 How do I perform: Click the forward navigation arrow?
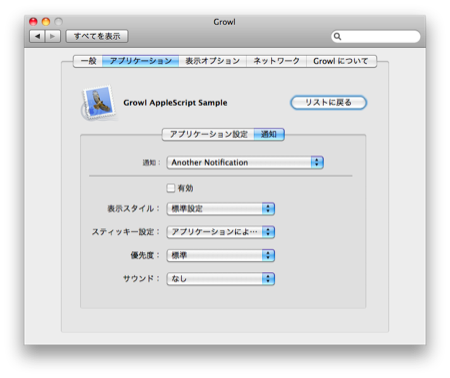[x=53, y=36]
